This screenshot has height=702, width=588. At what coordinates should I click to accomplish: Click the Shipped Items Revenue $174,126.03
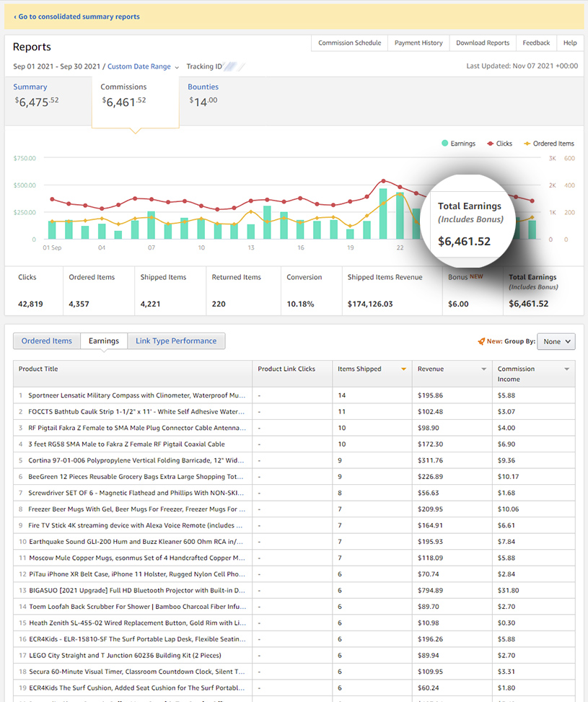370,304
